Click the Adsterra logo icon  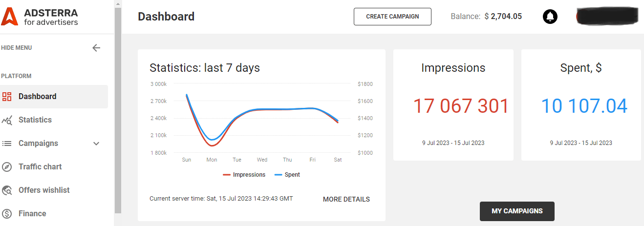click(10, 17)
